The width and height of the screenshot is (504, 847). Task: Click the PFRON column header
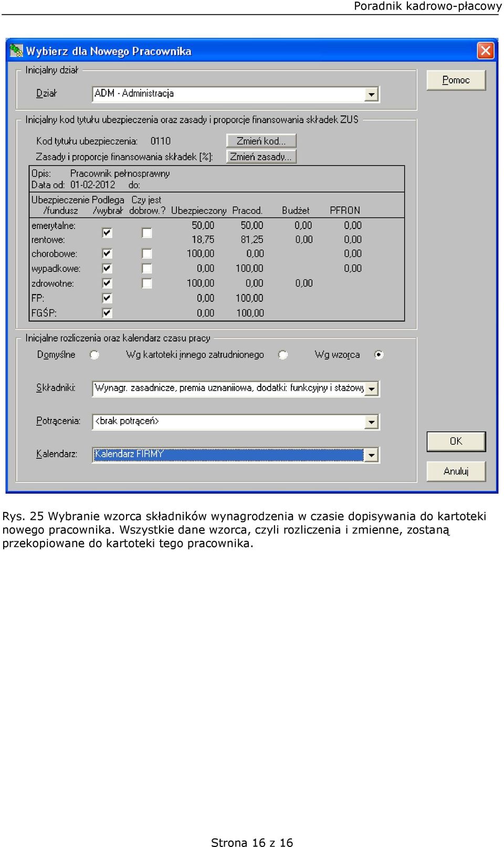[x=345, y=211]
